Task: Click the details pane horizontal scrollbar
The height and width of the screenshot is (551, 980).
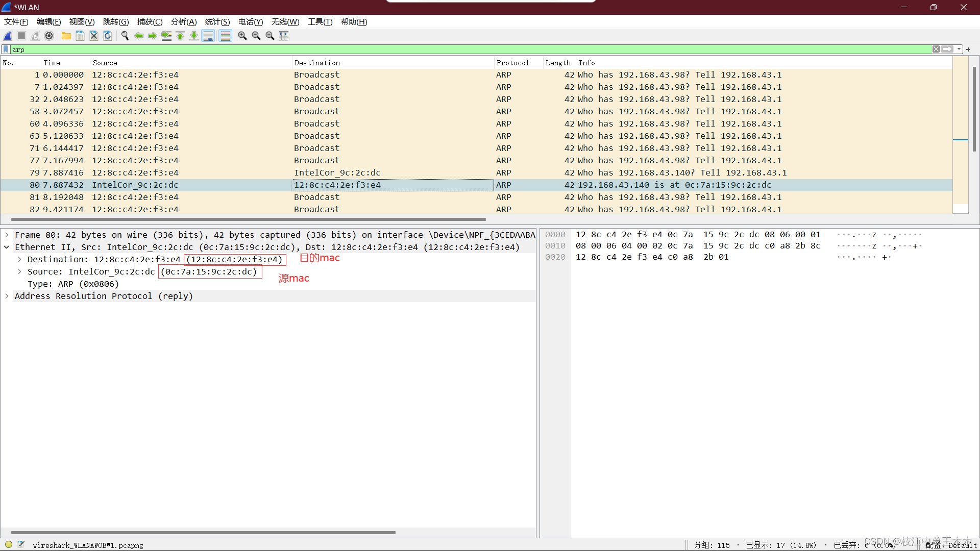Action: 203,533
